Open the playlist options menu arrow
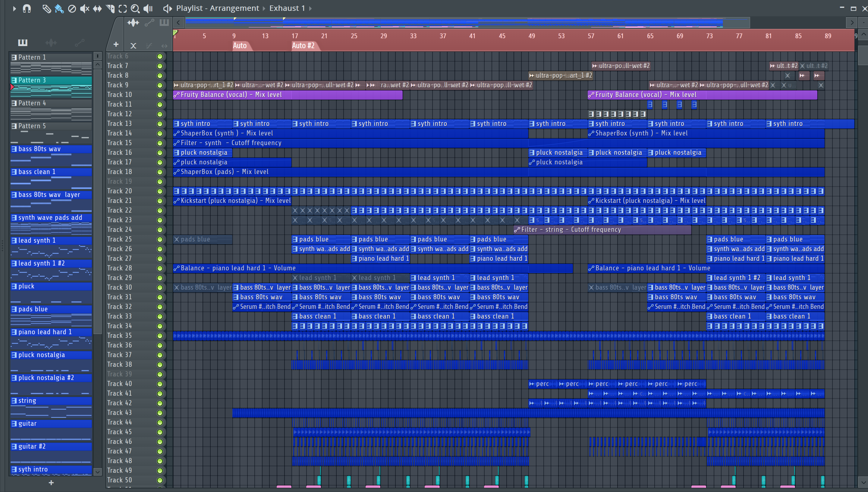Viewport: 868px width, 492px height. (14, 8)
